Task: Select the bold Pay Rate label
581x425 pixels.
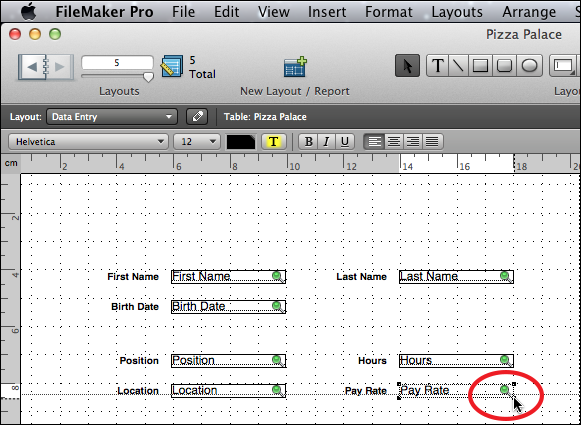Action: (366, 391)
